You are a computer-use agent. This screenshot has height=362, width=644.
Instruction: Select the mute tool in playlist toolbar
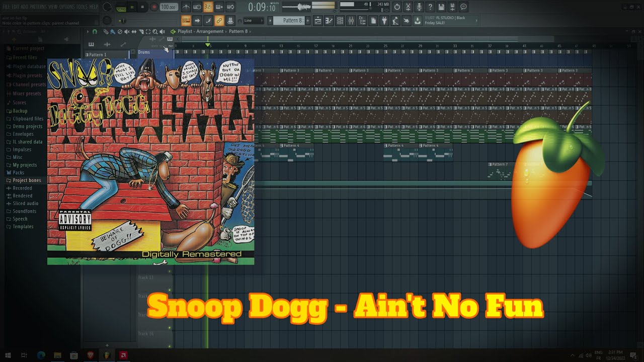127,31
